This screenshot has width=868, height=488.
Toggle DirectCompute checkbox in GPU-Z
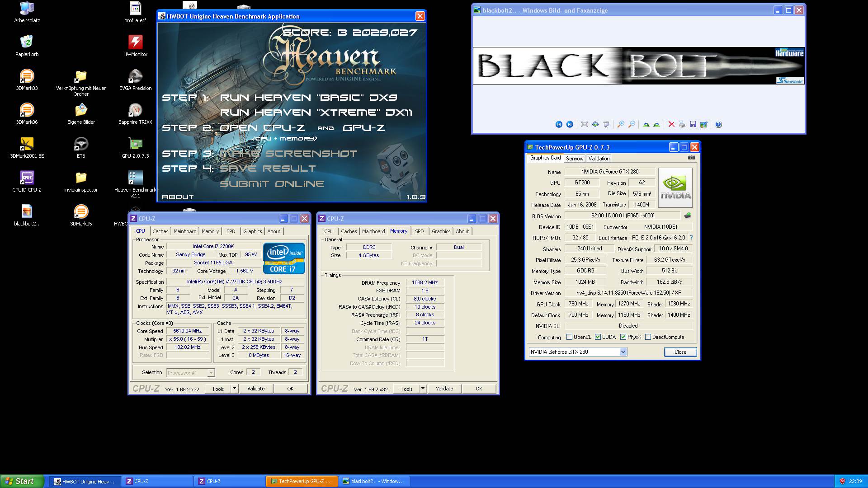point(648,337)
